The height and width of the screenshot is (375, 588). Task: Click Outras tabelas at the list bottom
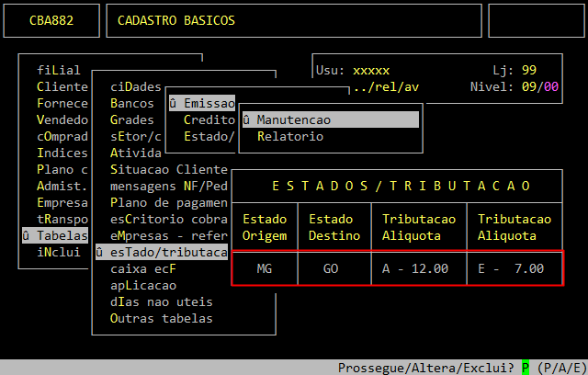(161, 318)
